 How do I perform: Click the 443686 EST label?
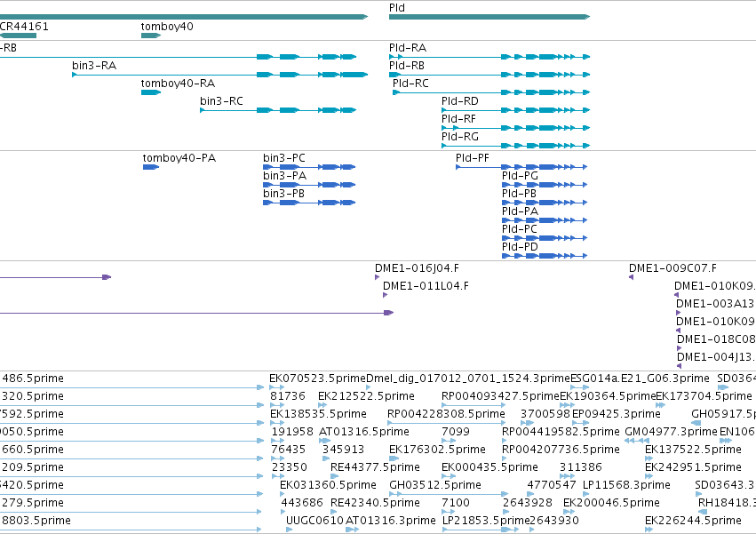pos(302,504)
